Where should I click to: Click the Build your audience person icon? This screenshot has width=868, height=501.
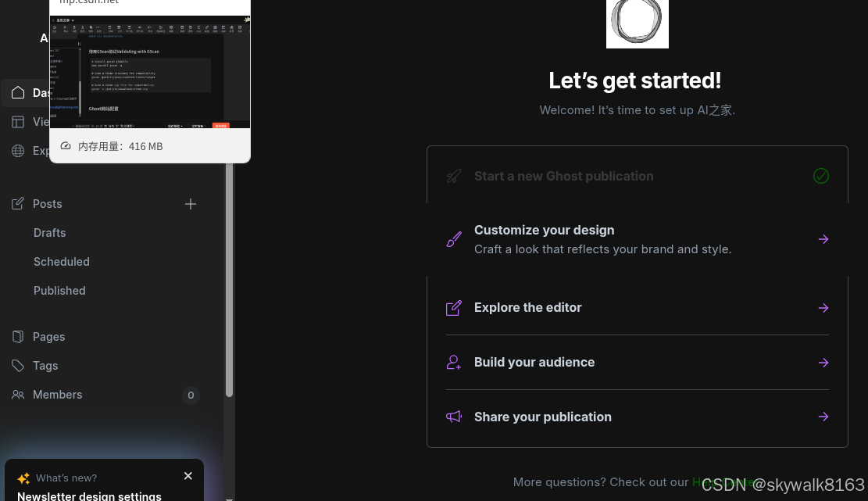pos(454,363)
